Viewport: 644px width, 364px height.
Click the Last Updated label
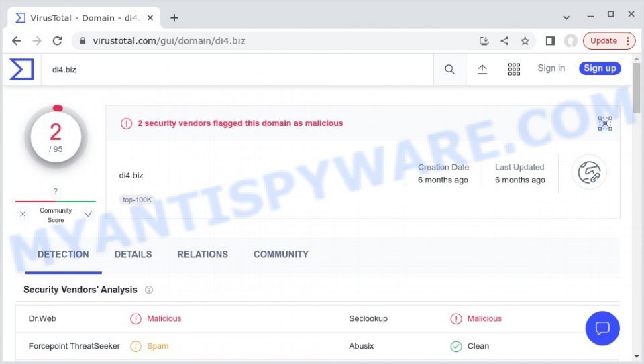click(x=519, y=167)
